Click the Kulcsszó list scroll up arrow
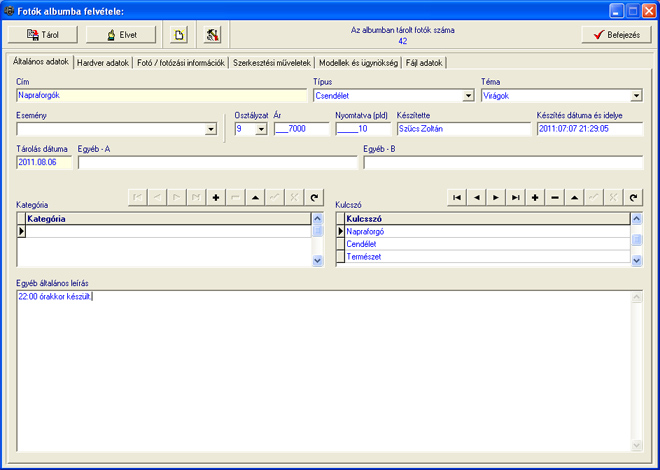Viewport: 660px width, 470px height. [x=636, y=218]
